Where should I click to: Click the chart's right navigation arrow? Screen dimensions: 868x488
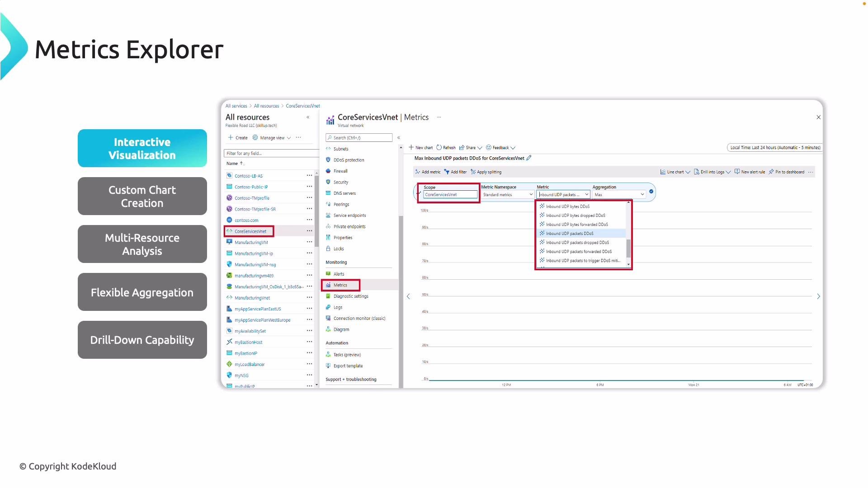(818, 296)
